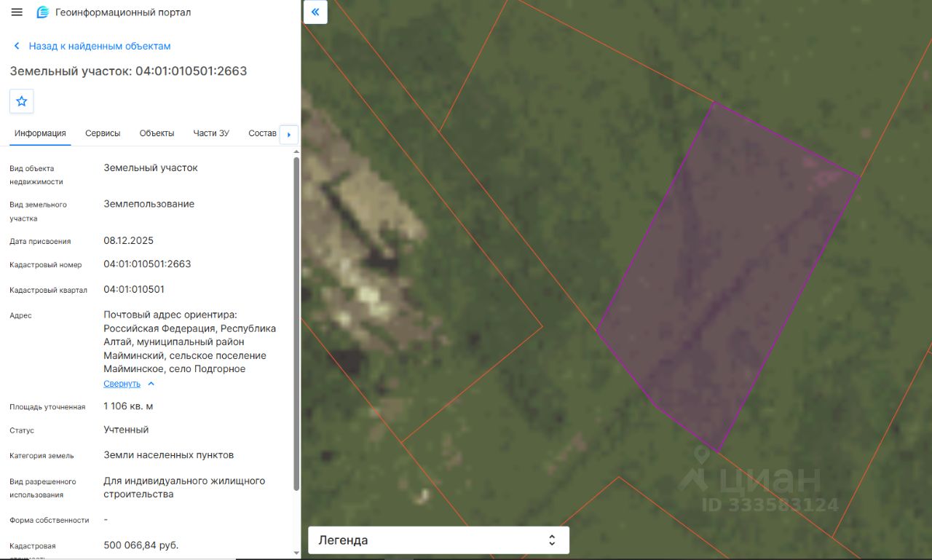The width and height of the screenshot is (932, 560).
Task: Open the Легенда dropdown
Action: (x=439, y=540)
